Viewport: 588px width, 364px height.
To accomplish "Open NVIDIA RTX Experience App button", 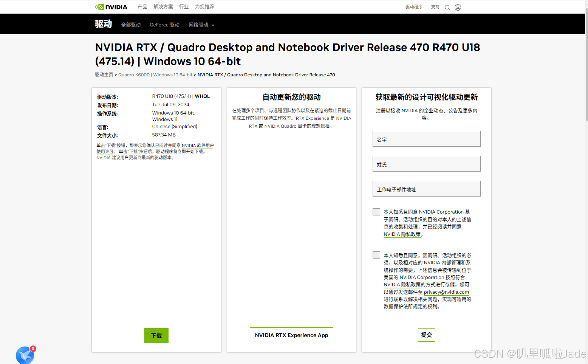I will click(291, 335).
